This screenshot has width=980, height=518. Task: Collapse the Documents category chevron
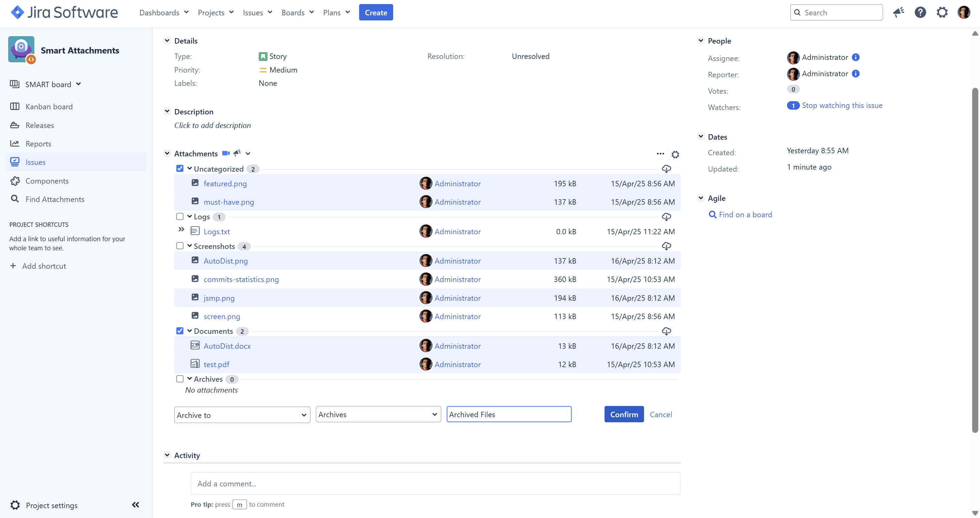(190, 331)
